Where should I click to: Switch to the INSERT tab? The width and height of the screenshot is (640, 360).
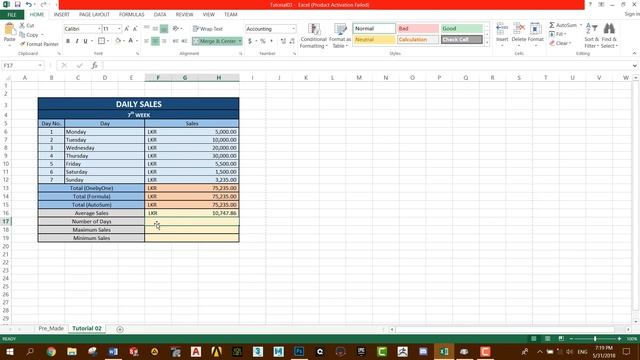[x=62, y=14]
